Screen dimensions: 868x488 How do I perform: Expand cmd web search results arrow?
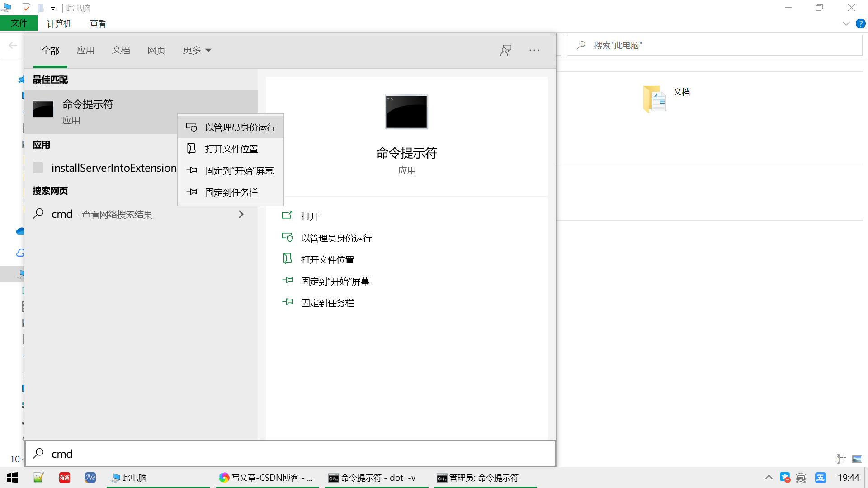241,214
